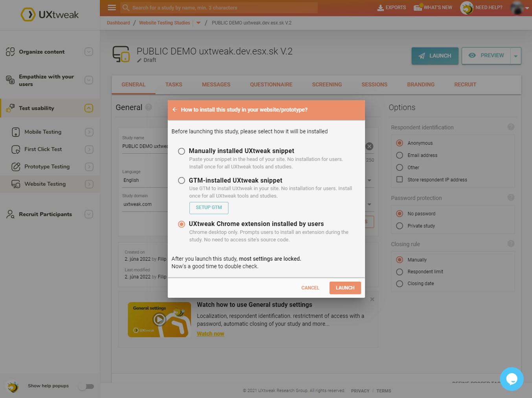Open the navigation hamburger menu
Screen dimensions: 532x398
point(112,7)
